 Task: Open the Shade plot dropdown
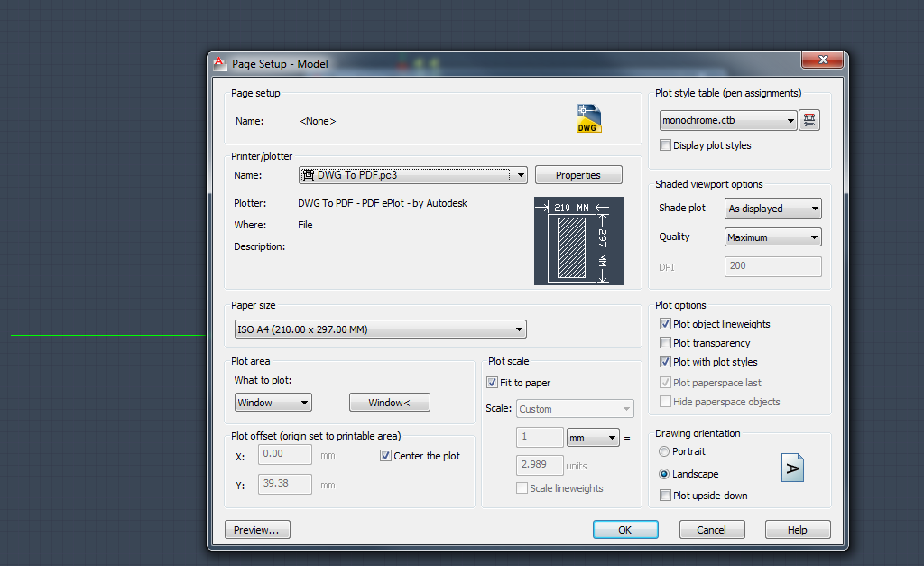(x=815, y=209)
